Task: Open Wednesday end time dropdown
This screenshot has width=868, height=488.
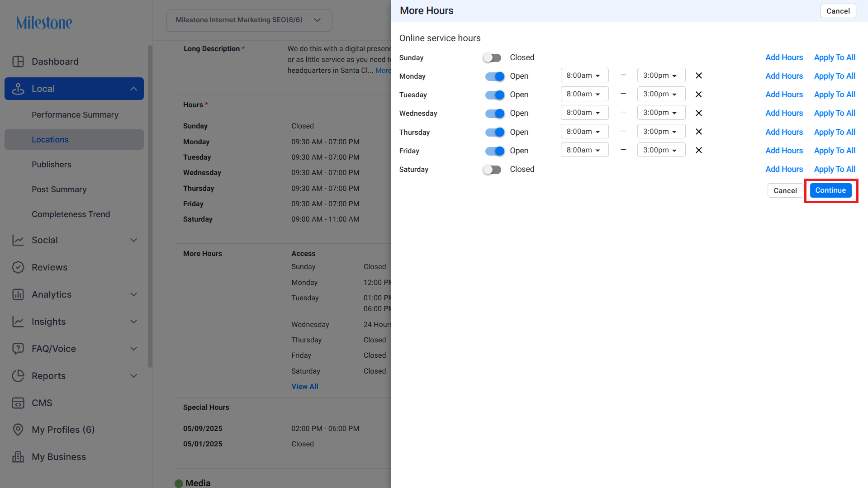Action: (x=661, y=113)
